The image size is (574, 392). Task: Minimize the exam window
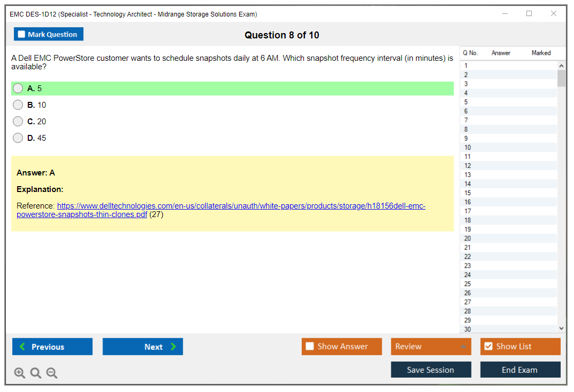[505, 14]
